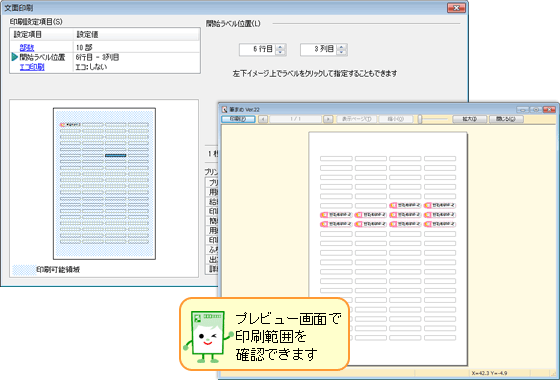This screenshot has height=380, width=560.
Task: Click the 縮小 zoom-out button
Action: (396, 119)
